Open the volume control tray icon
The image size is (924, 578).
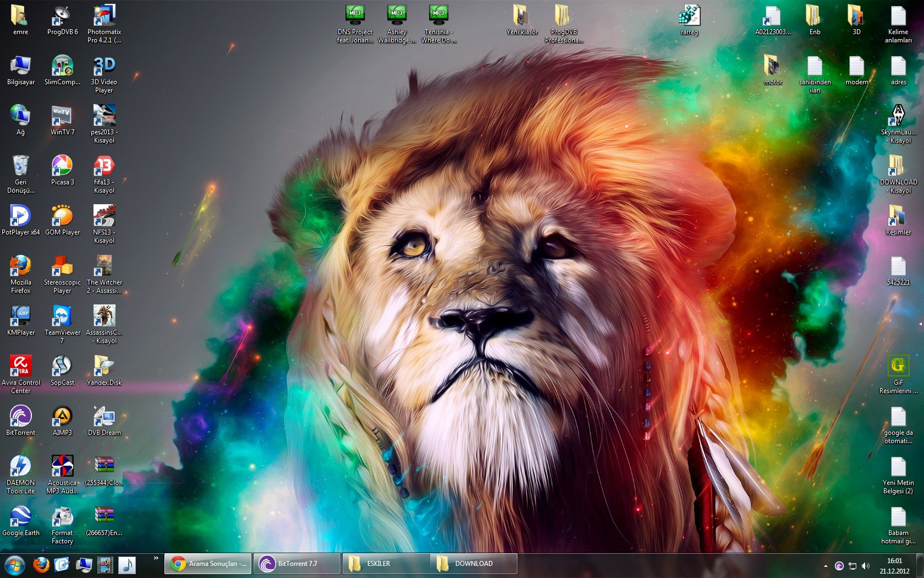[866, 566]
